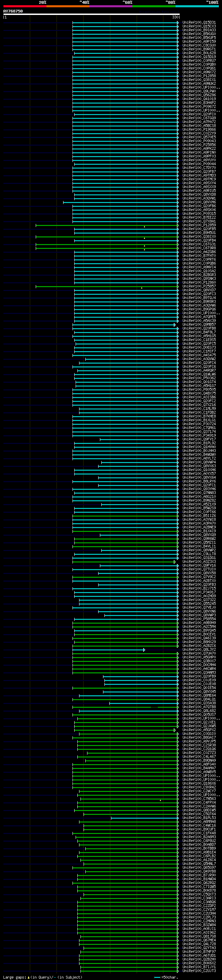Click hit label UniRef100_C0JE08
Screen dimensions: 222x980
(x=199, y=684)
